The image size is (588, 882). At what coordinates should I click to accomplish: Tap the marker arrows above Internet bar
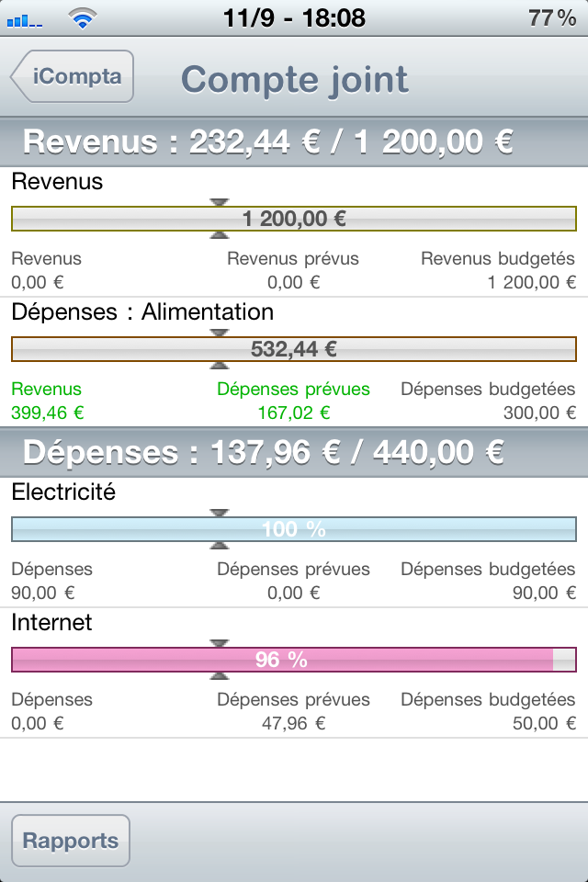point(220,643)
